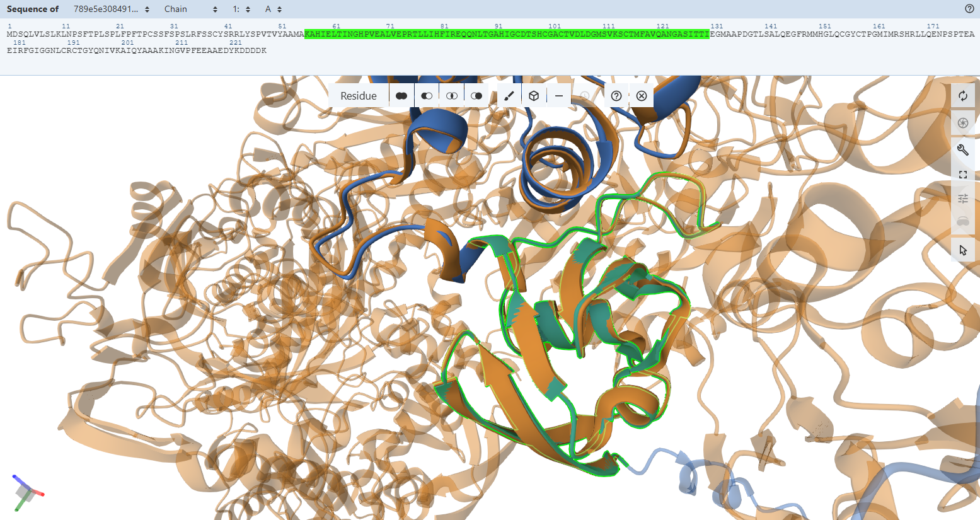Click the screenshot aperture icon
Image resolution: width=980 pixels, height=520 pixels.
click(x=963, y=123)
